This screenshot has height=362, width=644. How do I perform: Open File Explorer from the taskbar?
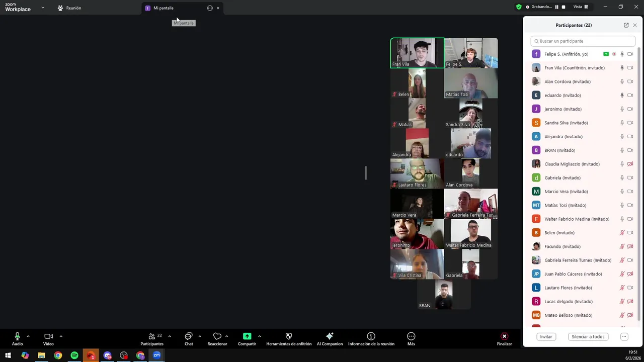click(x=41, y=355)
